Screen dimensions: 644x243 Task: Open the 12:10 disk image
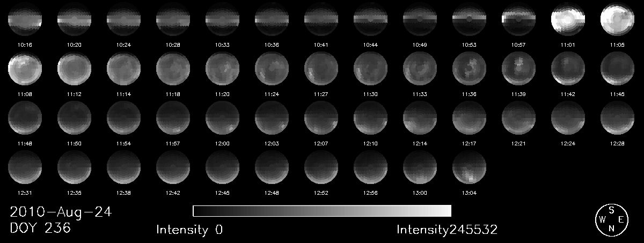(371, 119)
